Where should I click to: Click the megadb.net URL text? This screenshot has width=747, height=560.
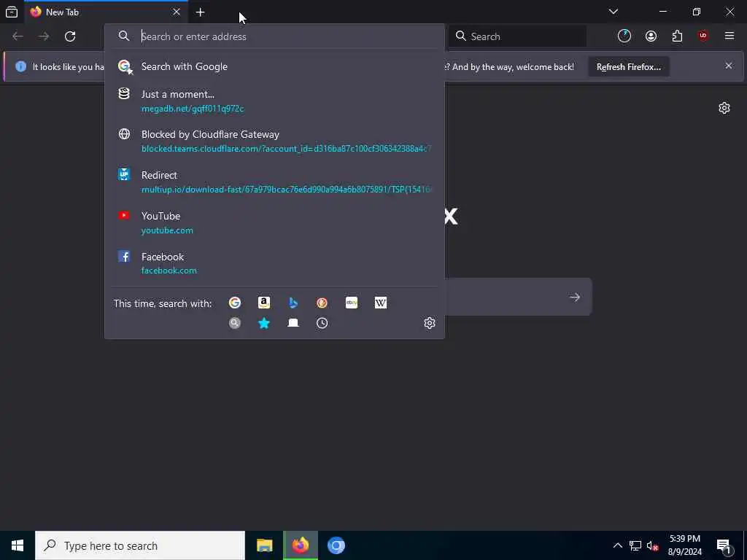(x=193, y=109)
